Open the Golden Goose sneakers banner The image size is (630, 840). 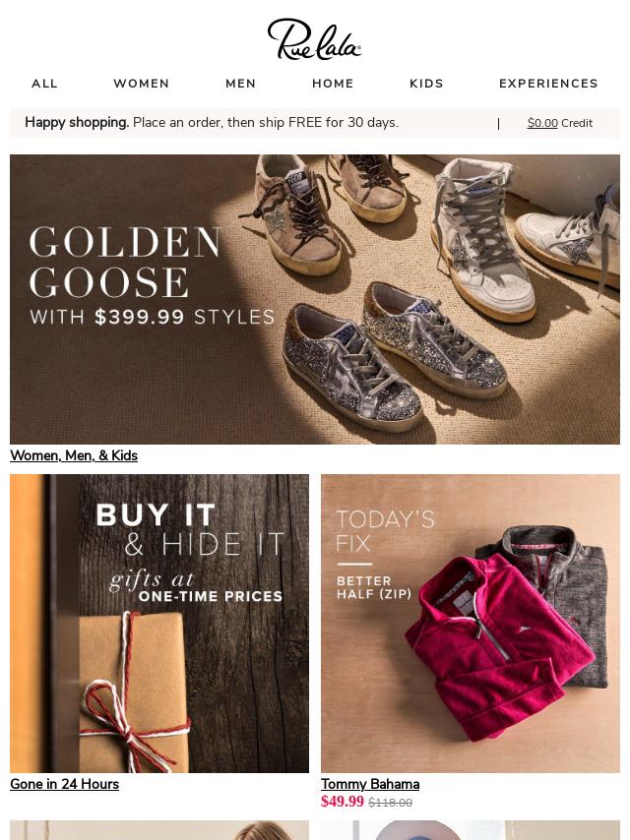click(x=315, y=299)
